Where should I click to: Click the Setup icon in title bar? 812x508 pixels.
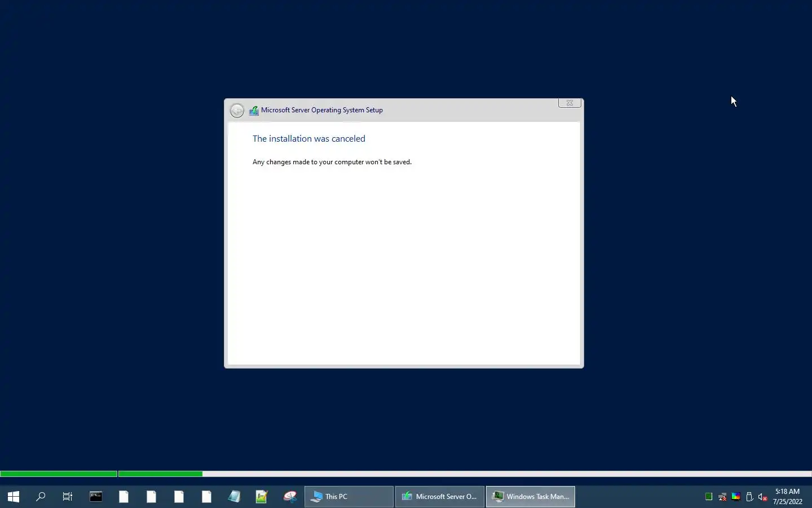[254, 111]
